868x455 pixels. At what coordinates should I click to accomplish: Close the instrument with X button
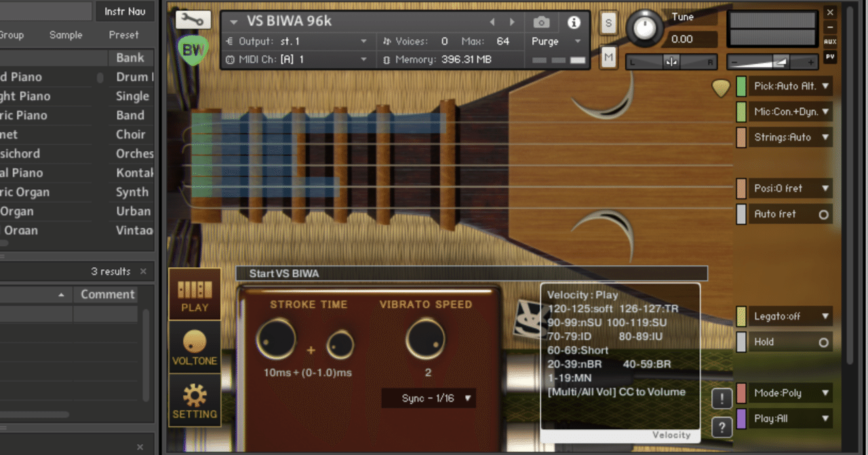(x=830, y=12)
